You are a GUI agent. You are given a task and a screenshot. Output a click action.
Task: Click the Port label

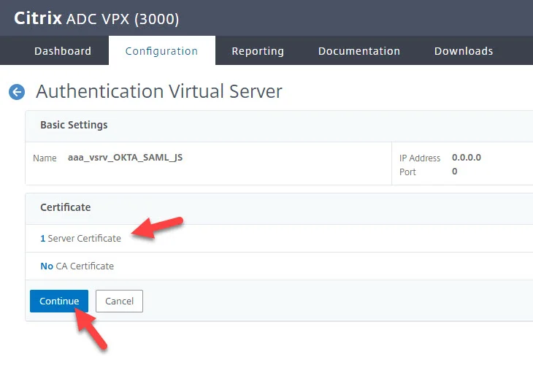click(x=407, y=172)
